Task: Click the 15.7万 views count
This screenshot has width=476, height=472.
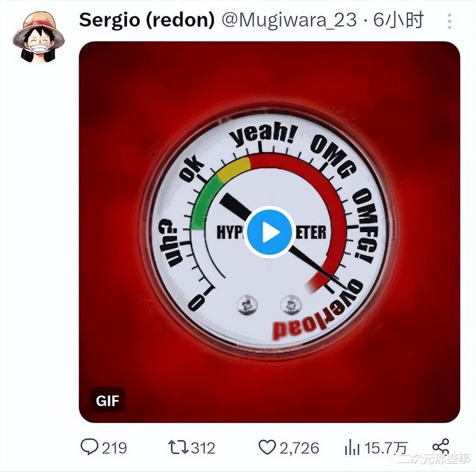Action: coord(386,448)
